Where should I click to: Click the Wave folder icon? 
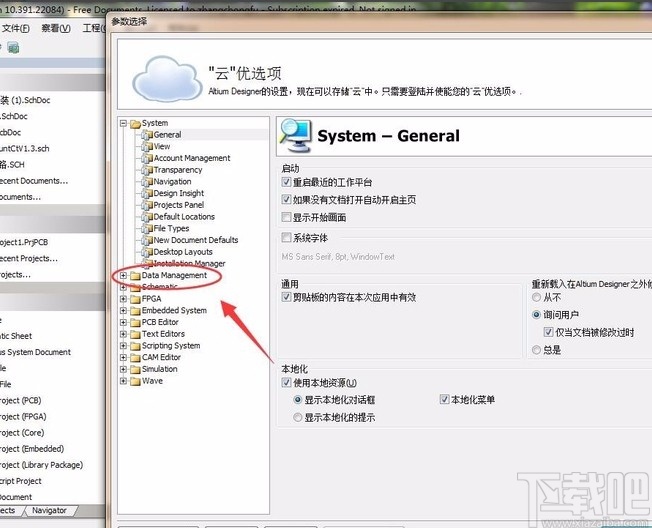point(135,381)
